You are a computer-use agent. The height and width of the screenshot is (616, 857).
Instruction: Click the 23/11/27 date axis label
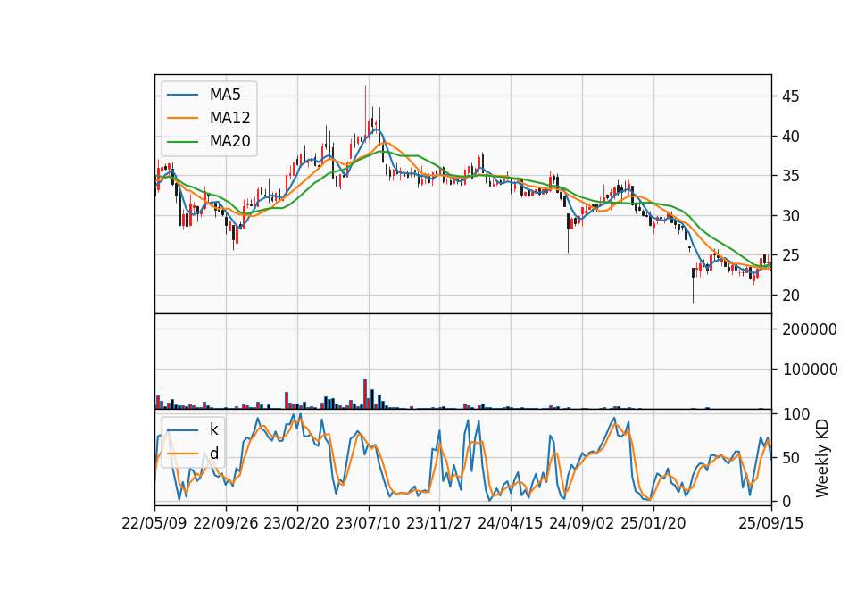click(x=439, y=523)
